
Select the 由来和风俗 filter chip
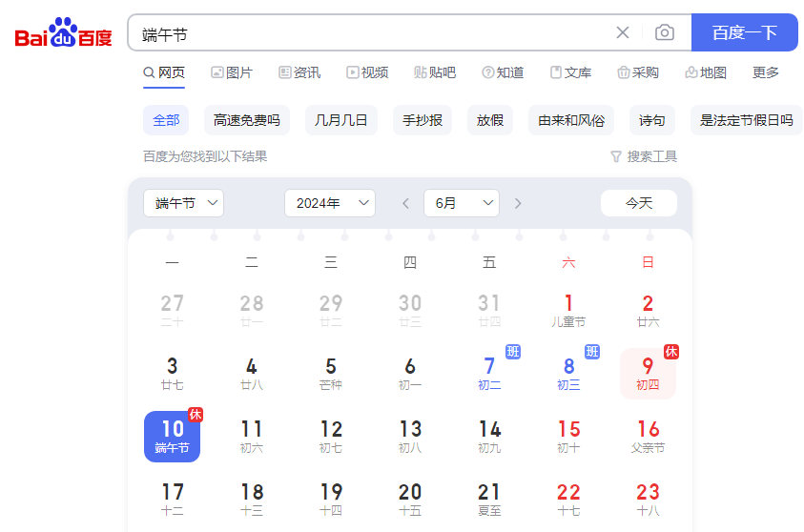[570, 120]
